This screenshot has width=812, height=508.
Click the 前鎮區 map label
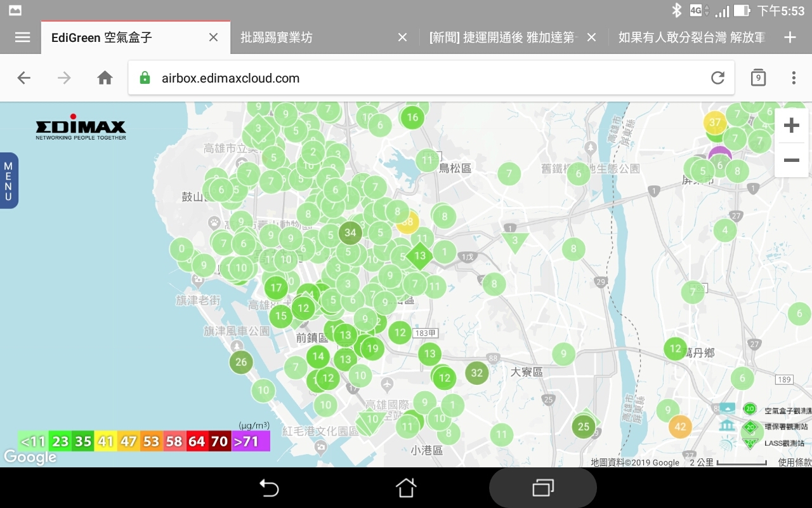tap(311, 338)
